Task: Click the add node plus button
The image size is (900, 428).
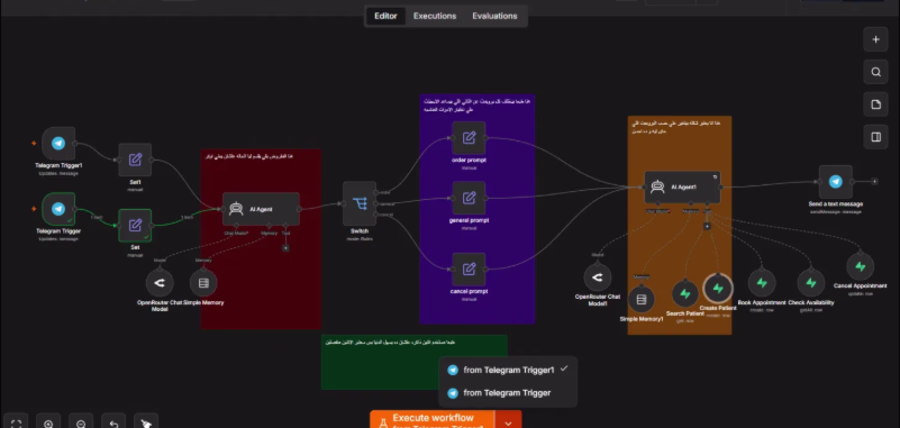Action: tap(876, 40)
